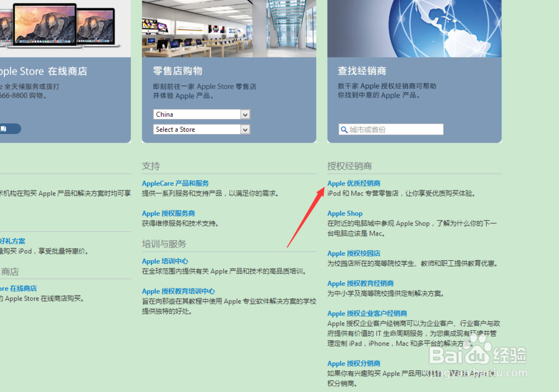
Task: Click the 支持 section heading
Action: click(x=151, y=166)
